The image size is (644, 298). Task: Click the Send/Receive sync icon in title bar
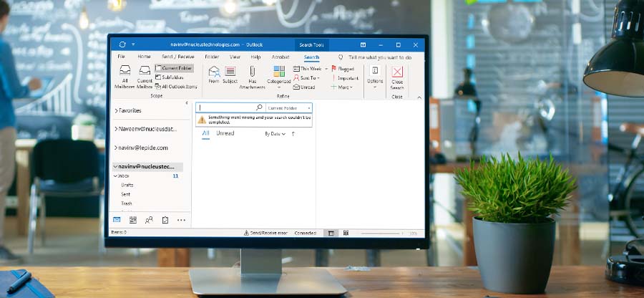(122, 44)
